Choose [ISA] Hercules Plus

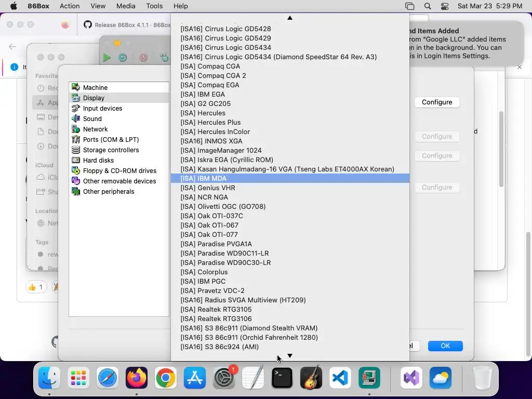point(290,122)
